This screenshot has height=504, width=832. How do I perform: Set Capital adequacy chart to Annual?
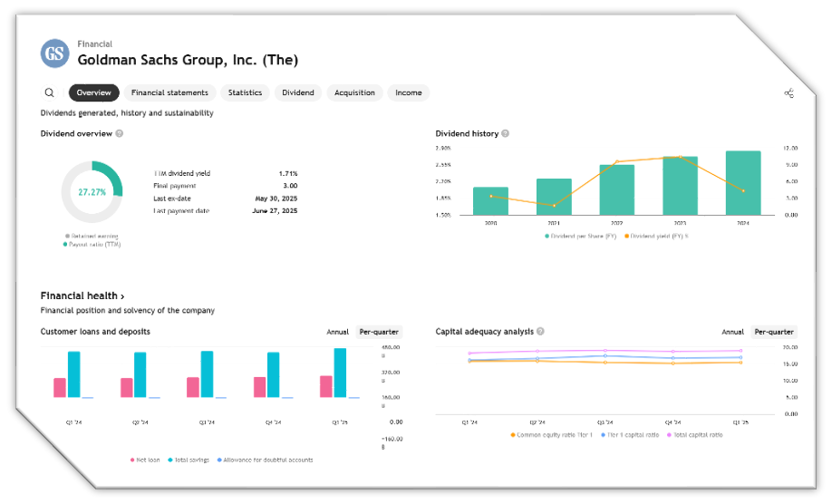point(733,332)
